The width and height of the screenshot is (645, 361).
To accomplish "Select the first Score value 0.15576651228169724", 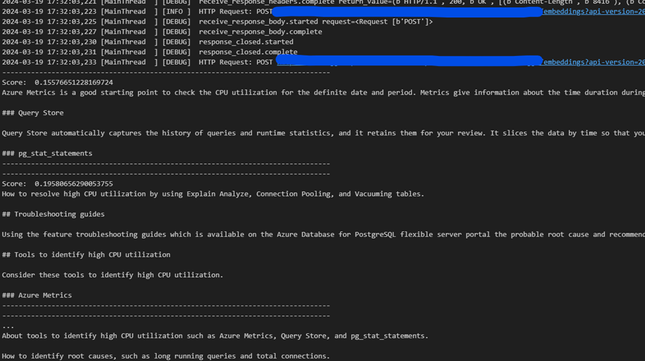I will [x=74, y=82].
